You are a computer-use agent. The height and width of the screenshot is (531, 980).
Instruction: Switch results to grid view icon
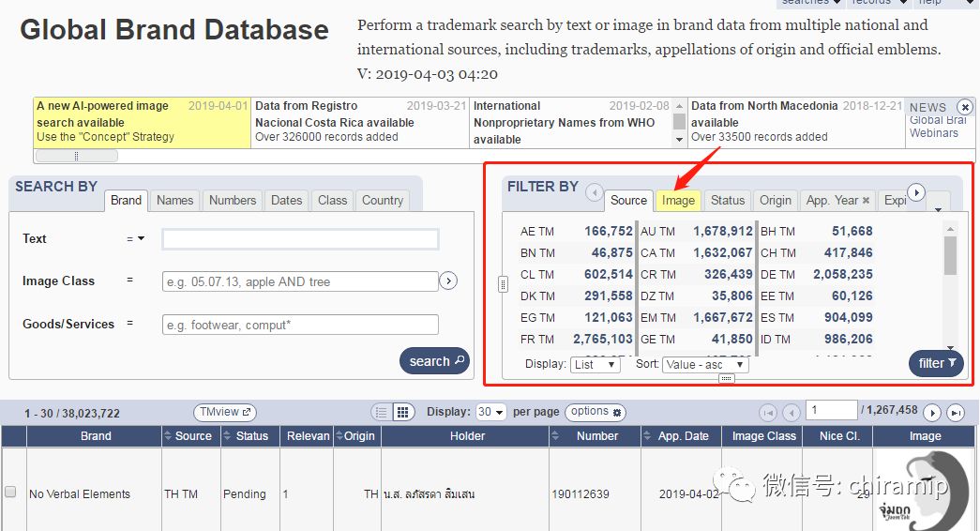click(x=402, y=412)
